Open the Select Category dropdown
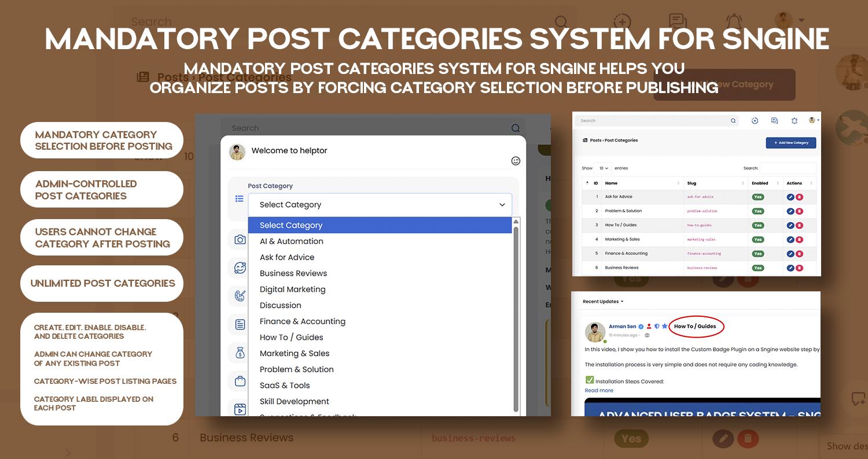This screenshot has width=868, height=459. (x=379, y=204)
